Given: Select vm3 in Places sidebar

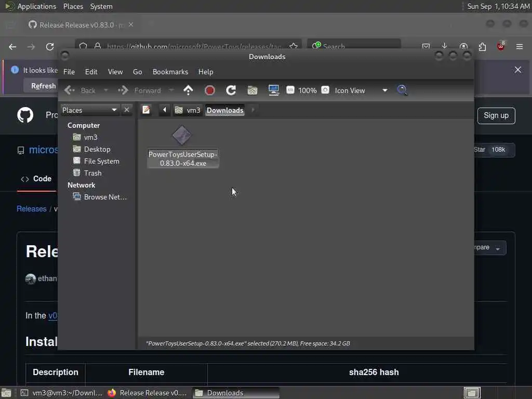Looking at the screenshot, I should (x=90, y=137).
